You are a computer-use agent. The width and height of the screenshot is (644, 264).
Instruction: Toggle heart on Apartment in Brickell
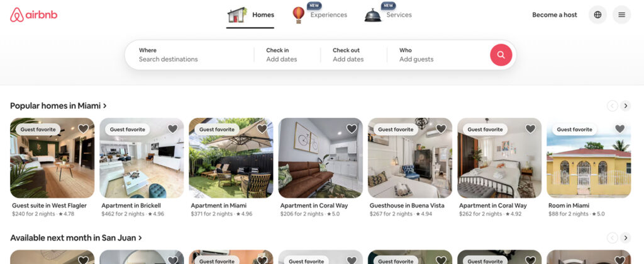[173, 129]
